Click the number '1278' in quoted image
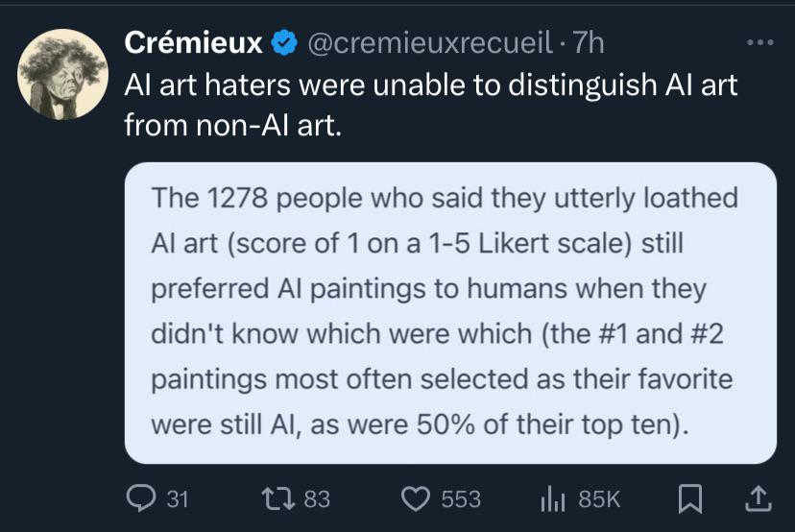This screenshot has width=795, height=532. click(x=238, y=198)
